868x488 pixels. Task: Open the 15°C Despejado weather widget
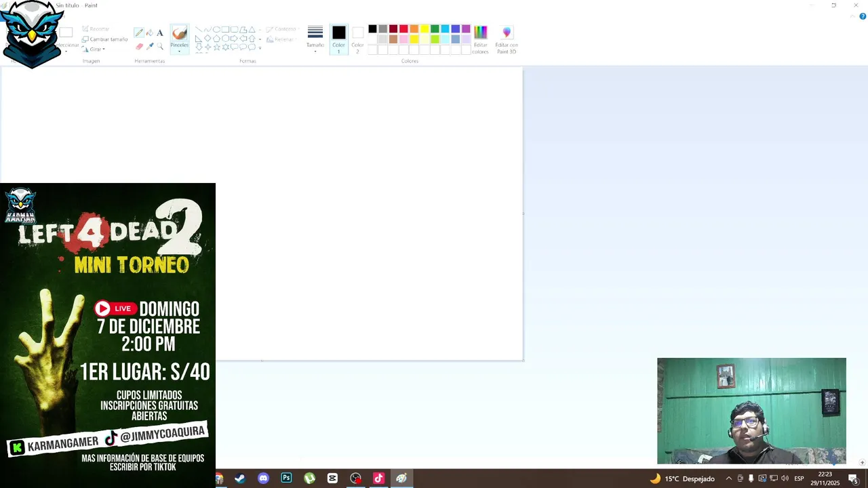682,479
